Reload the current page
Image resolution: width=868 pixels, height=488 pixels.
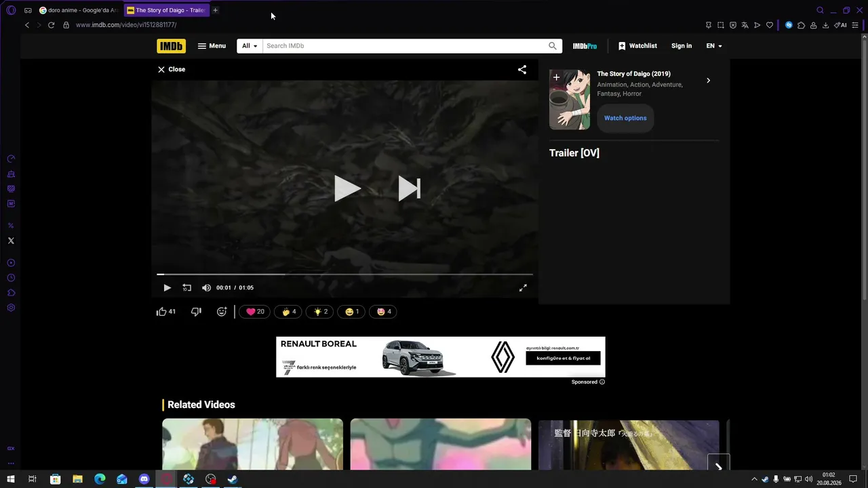click(51, 25)
